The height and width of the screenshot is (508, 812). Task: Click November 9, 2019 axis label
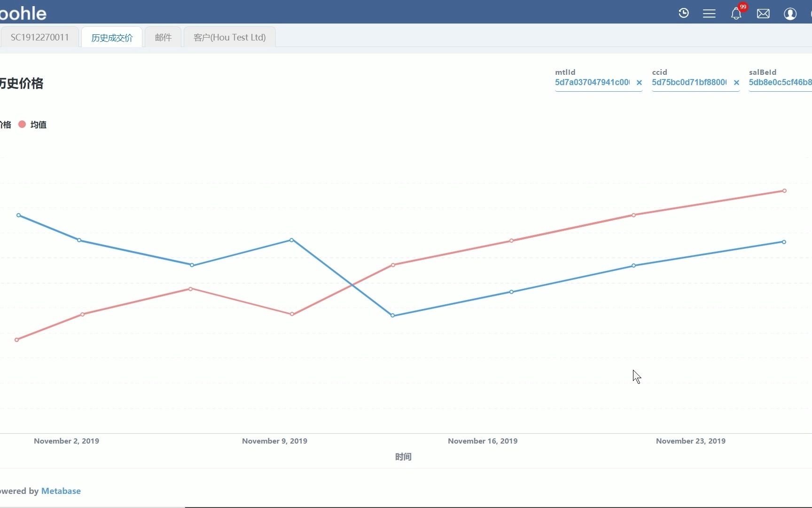click(x=274, y=441)
